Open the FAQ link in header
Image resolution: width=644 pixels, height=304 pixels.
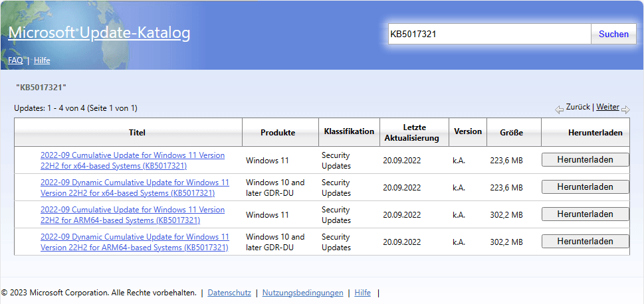click(x=15, y=60)
